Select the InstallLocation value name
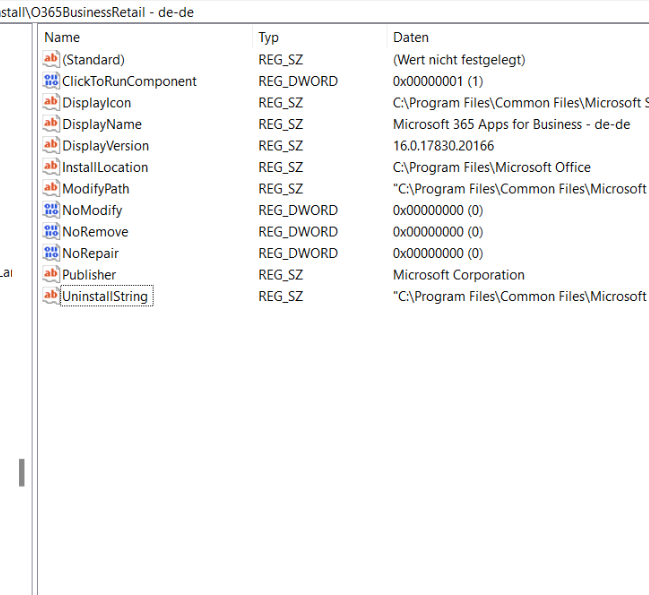 coord(104,167)
